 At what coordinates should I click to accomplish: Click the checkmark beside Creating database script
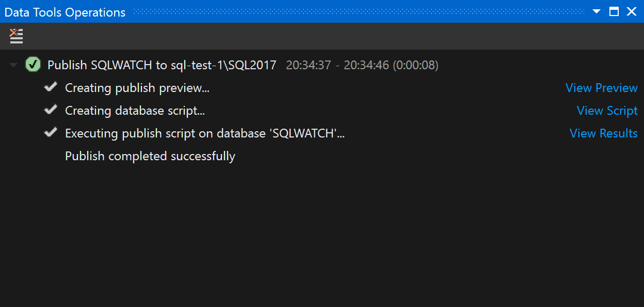click(51, 110)
